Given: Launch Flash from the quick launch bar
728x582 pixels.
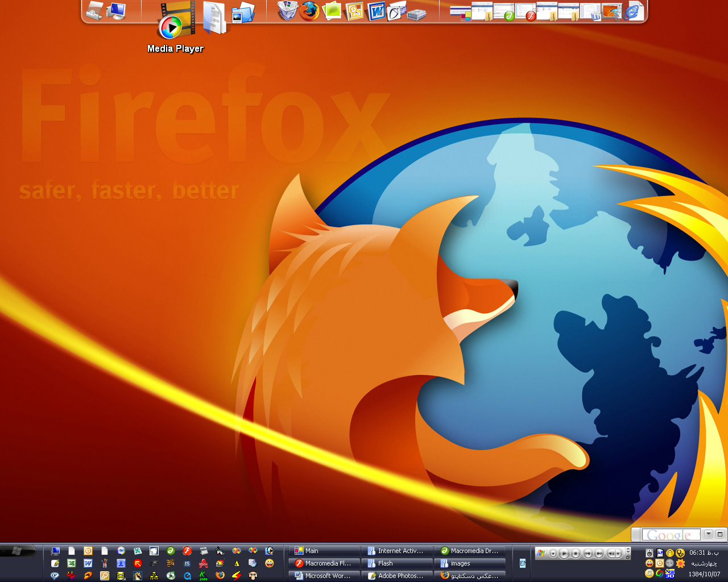Looking at the screenshot, I should (187, 551).
